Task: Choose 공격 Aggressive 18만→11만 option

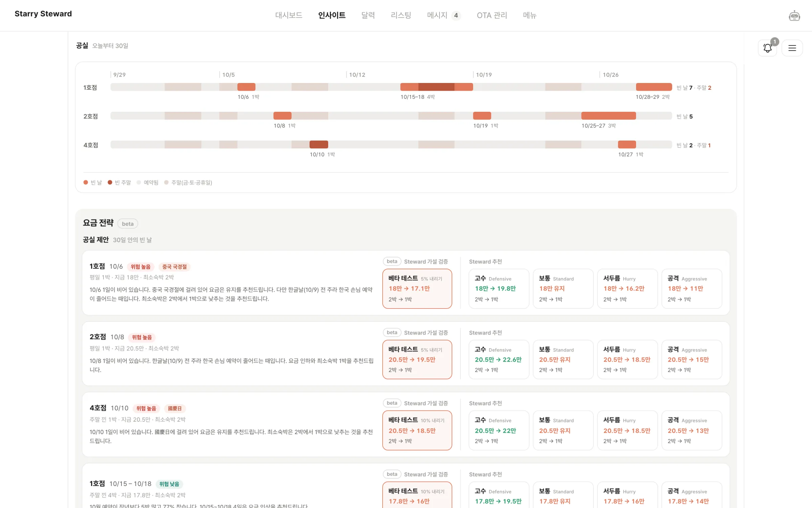Action: click(x=692, y=289)
